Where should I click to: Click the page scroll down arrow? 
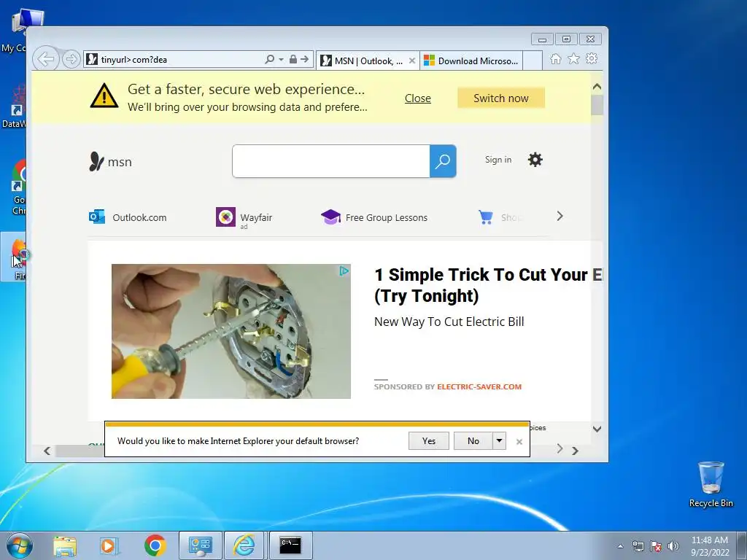597,429
